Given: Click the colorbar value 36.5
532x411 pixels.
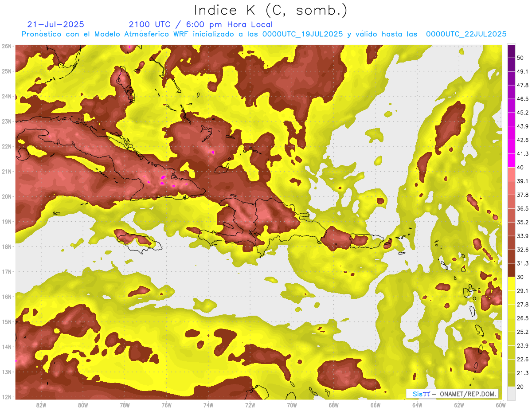Looking at the screenshot, I should click(523, 208).
